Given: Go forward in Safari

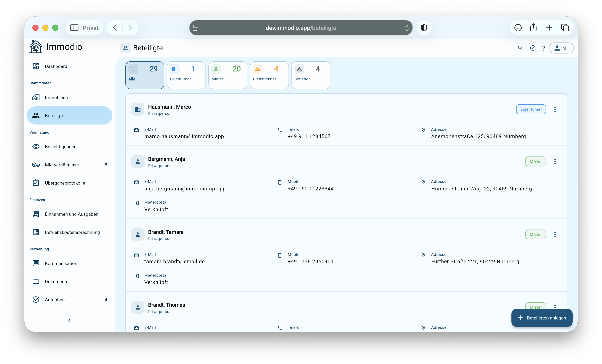Looking at the screenshot, I should (x=130, y=28).
